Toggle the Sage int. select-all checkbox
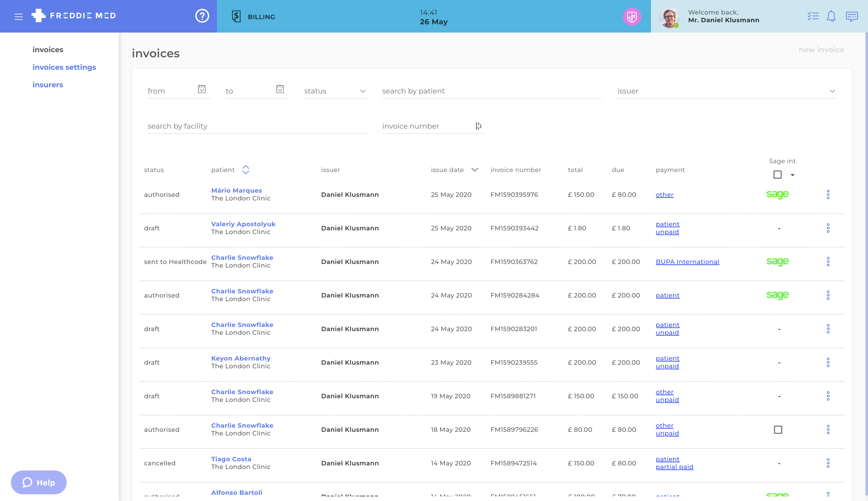Viewport: 868px width, 501px height. (x=778, y=175)
